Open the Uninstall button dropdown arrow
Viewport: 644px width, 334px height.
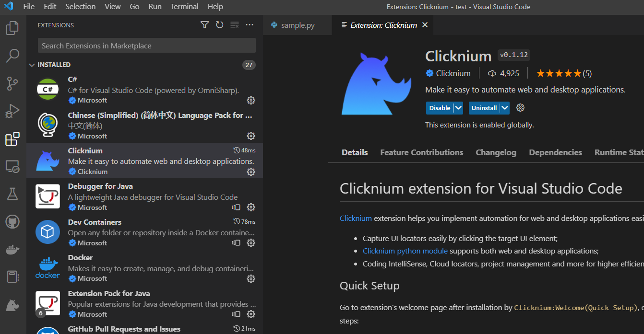pos(504,108)
